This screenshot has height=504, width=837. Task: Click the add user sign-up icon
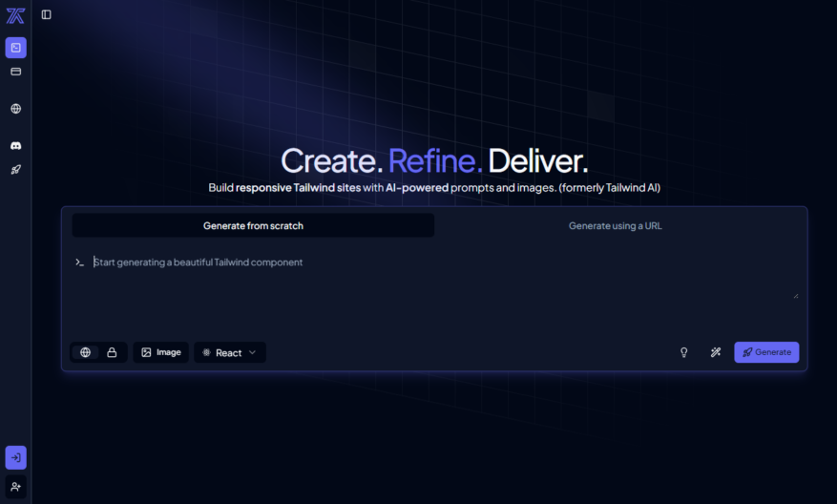(16, 487)
